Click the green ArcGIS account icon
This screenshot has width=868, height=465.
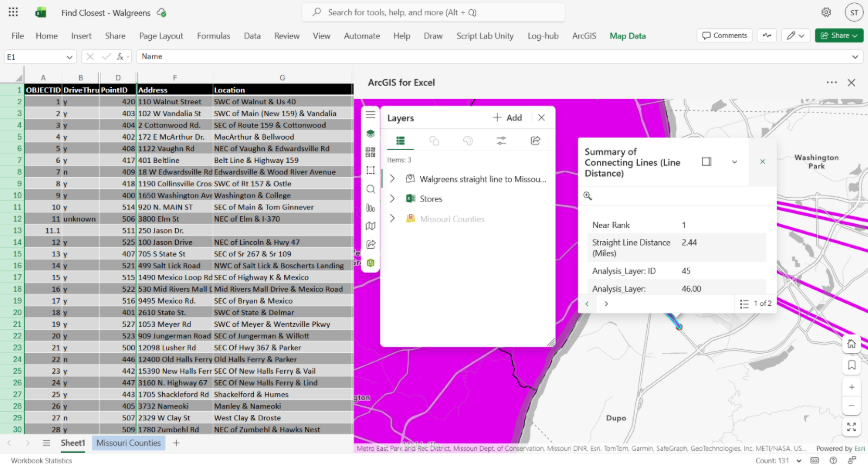click(370, 262)
